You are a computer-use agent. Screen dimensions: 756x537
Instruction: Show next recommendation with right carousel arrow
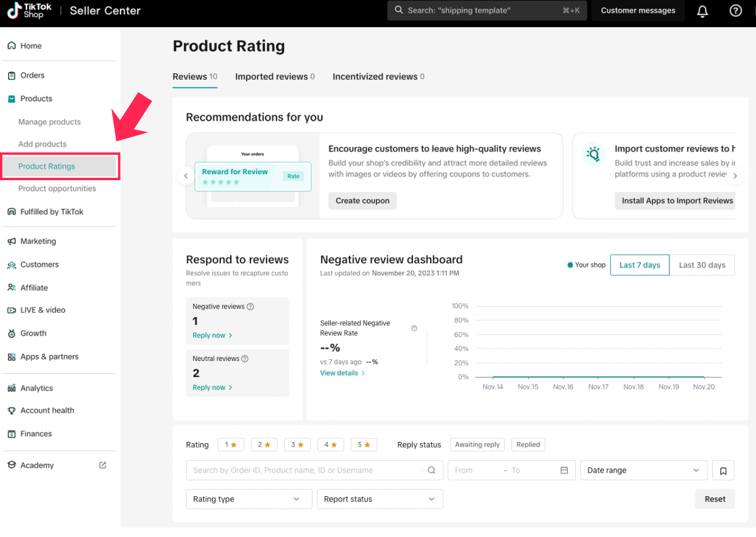click(x=735, y=175)
